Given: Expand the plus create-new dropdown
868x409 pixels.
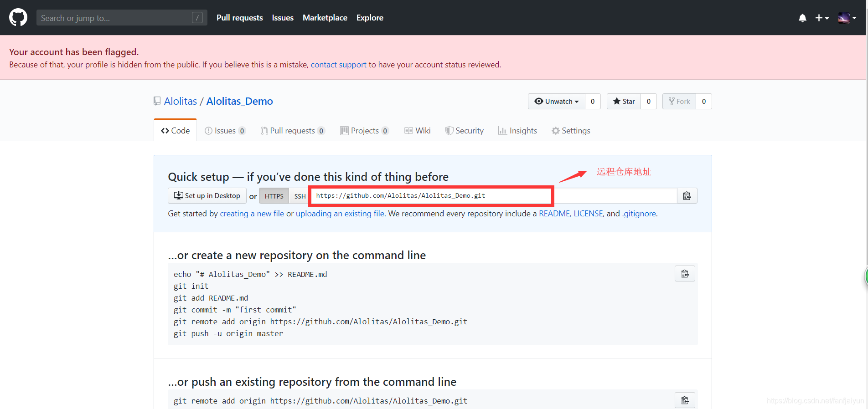Looking at the screenshot, I should tap(822, 18).
